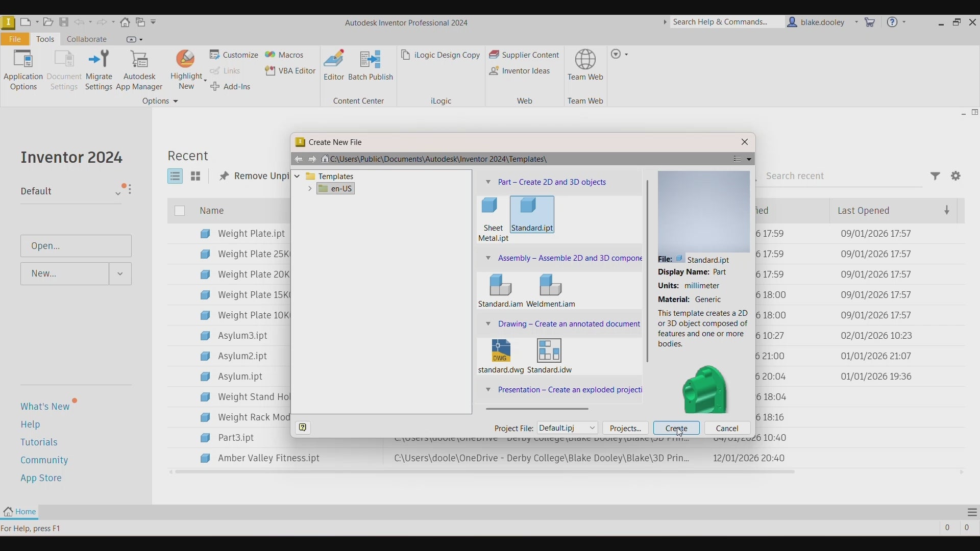This screenshot has height=551, width=980.
Task: Switch recent files to tile view
Action: coord(197,177)
